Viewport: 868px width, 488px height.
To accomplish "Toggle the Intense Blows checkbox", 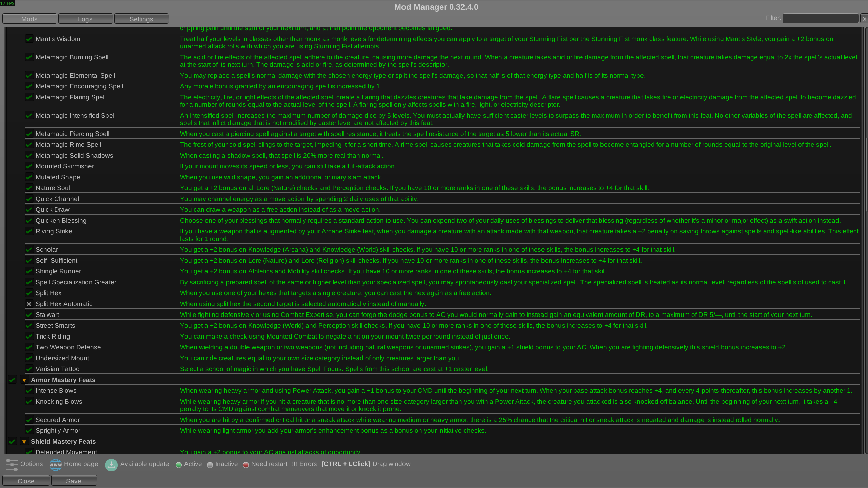I will (29, 391).
